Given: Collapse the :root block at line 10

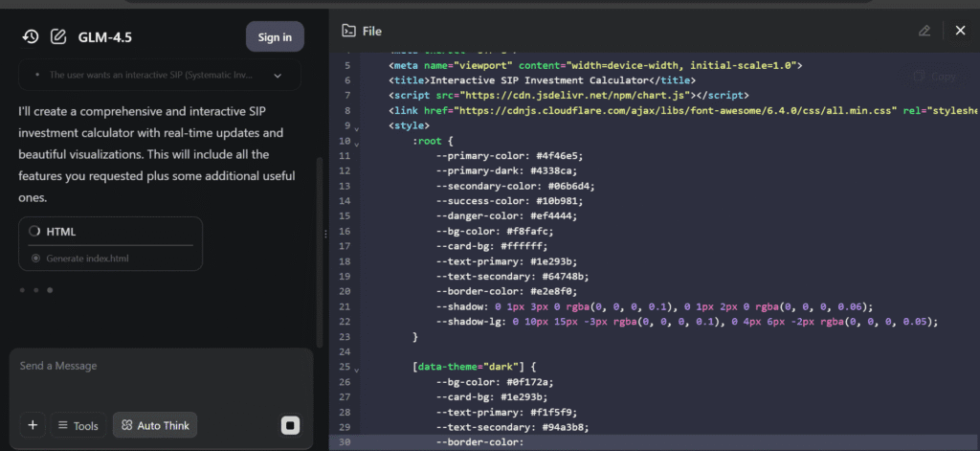Looking at the screenshot, I should 356,142.
